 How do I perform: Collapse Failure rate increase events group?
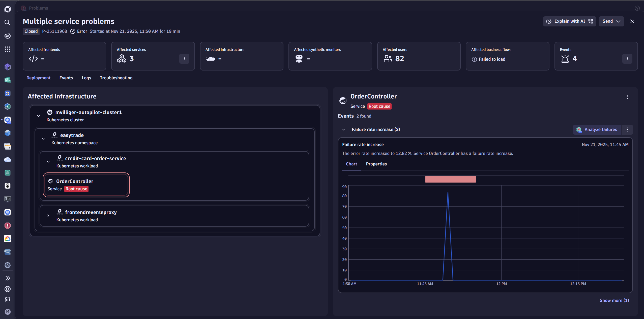(x=343, y=129)
